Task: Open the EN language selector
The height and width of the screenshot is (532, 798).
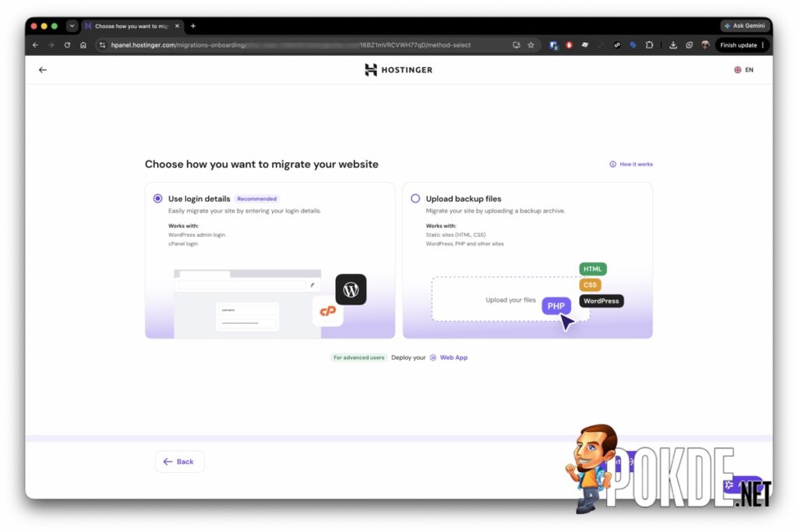Action: (x=743, y=69)
